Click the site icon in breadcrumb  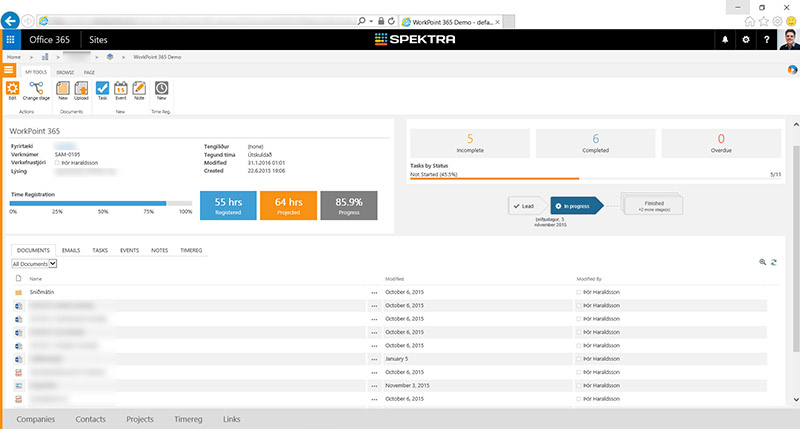pos(110,57)
